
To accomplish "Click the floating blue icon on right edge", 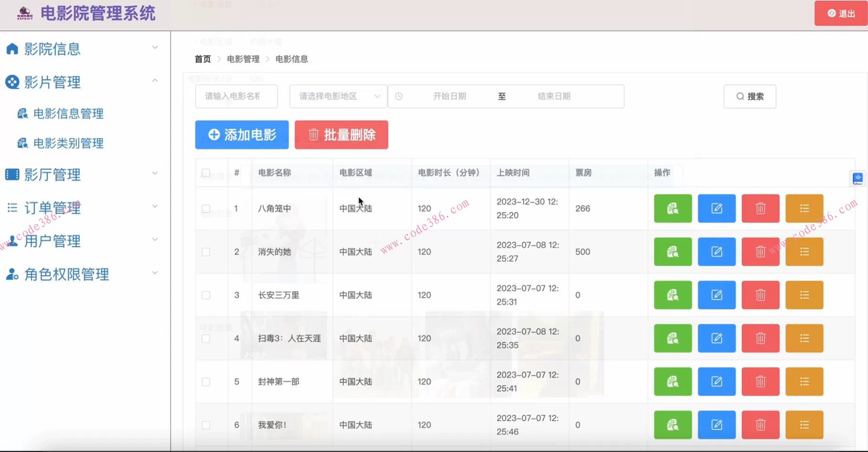I will [x=858, y=178].
